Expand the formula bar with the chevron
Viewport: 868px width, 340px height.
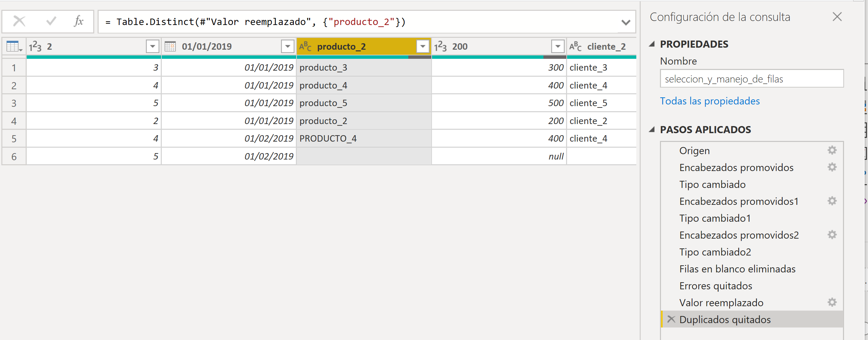[x=626, y=22]
